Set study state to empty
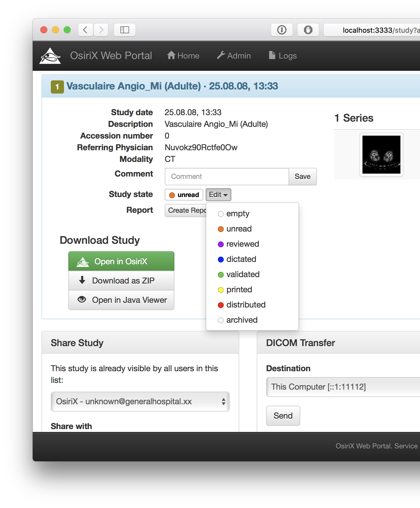The image size is (420, 508). coord(252,214)
